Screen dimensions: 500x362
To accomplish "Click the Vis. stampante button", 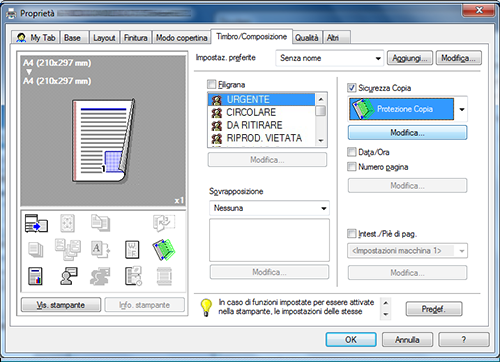I will [x=61, y=305].
